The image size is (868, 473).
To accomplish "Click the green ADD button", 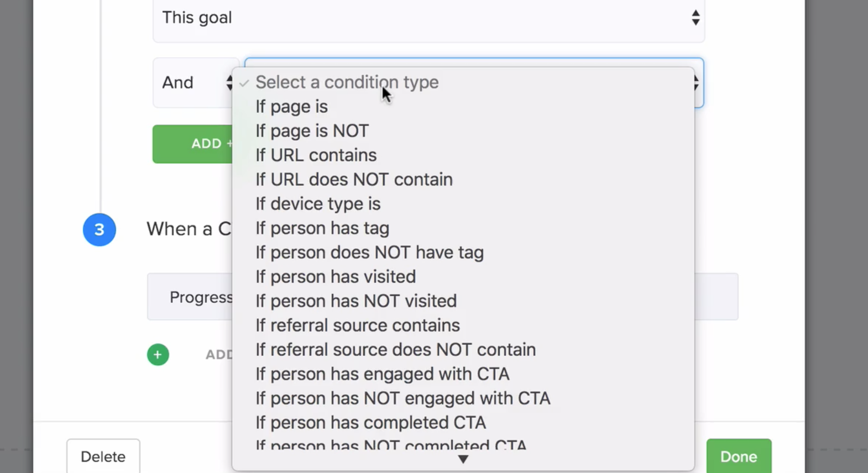I will point(194,144).
